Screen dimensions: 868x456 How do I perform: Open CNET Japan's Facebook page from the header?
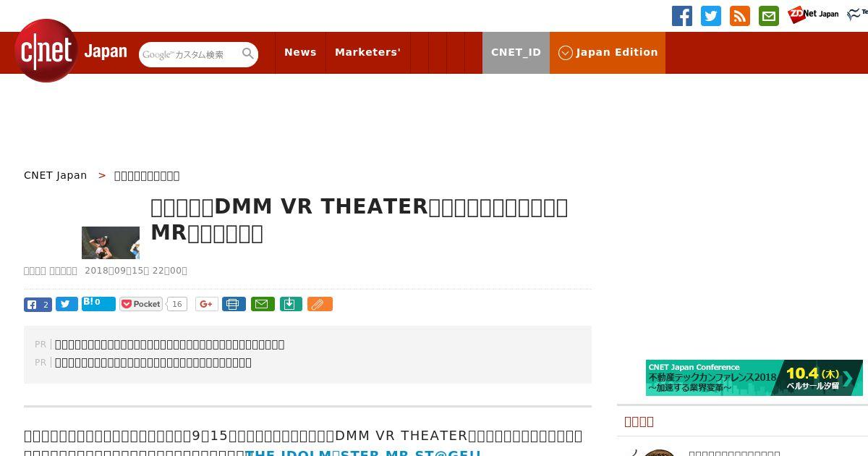coord(682,16)
